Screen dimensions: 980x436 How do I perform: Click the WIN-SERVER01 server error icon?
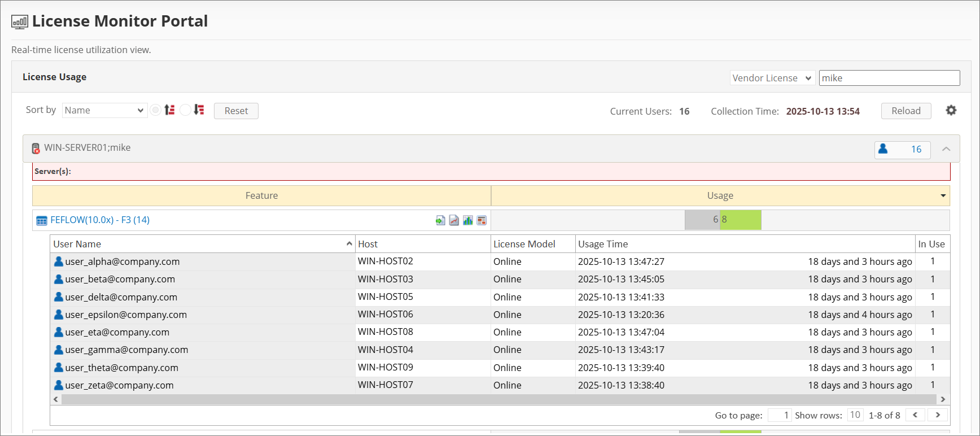coord(36,149)
